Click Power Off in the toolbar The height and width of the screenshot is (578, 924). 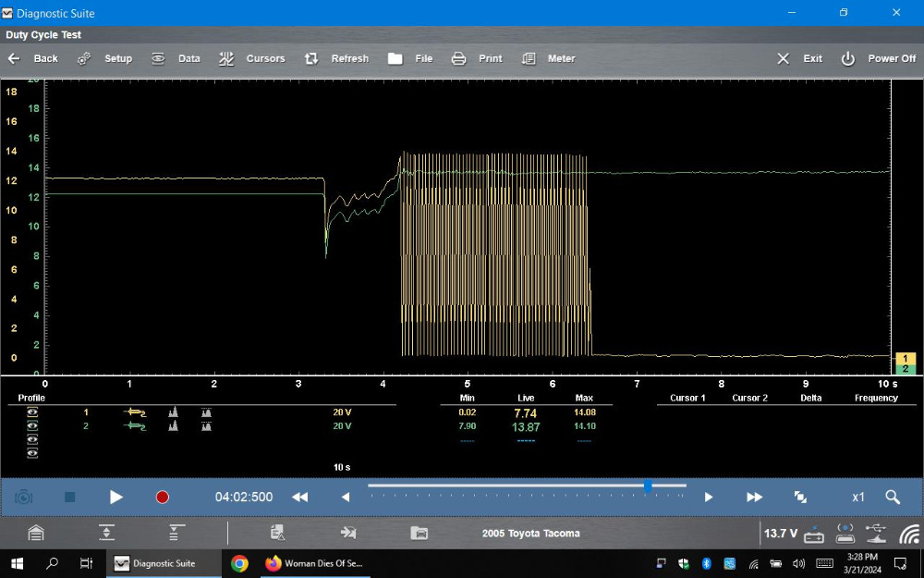[878, 58]
